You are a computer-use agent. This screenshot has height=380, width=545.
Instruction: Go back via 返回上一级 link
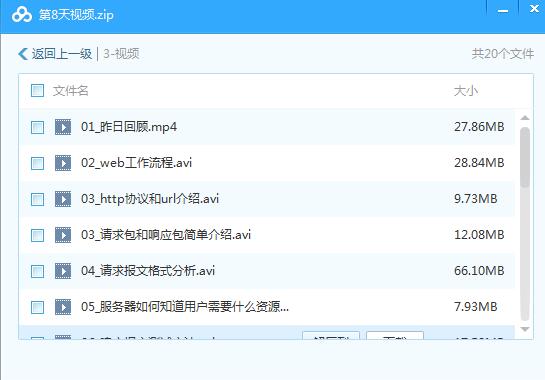pyautogui.click(x=62, y=54)
